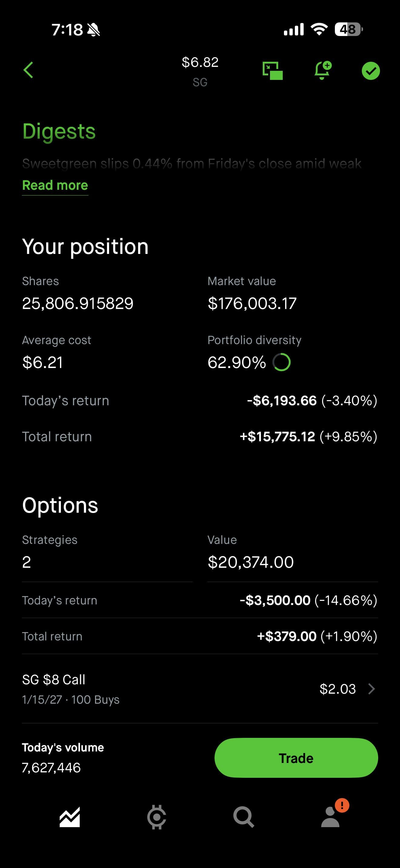Viewport: 400px width, 868px height.
Task: Open the account profile tab
Action: coord(330,817)
